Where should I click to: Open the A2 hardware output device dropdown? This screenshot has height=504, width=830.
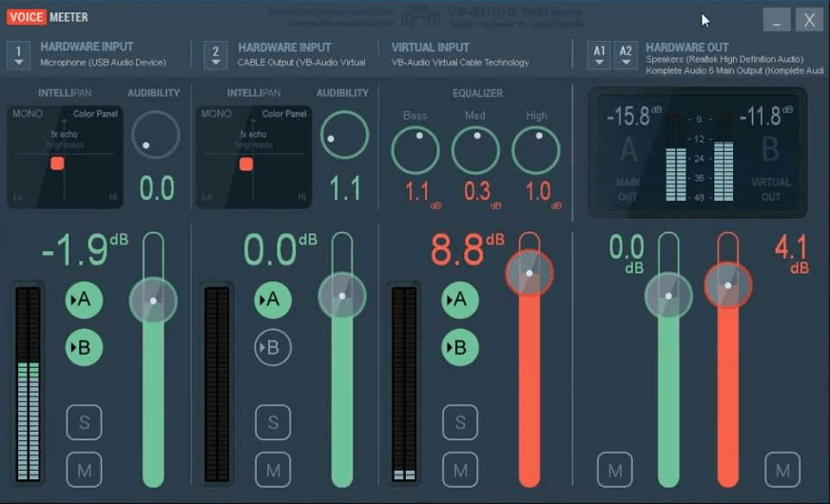click(626, 55)
